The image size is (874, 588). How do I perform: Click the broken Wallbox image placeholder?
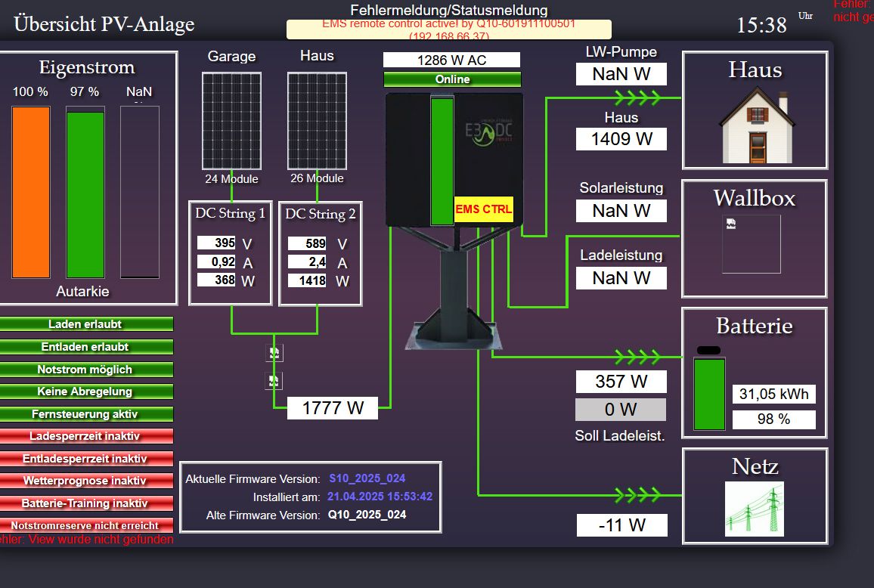tap(751, 244)
